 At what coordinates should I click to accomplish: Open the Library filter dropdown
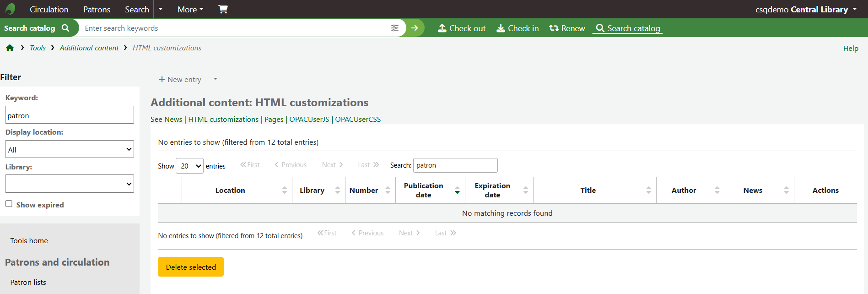click(70, 184)
